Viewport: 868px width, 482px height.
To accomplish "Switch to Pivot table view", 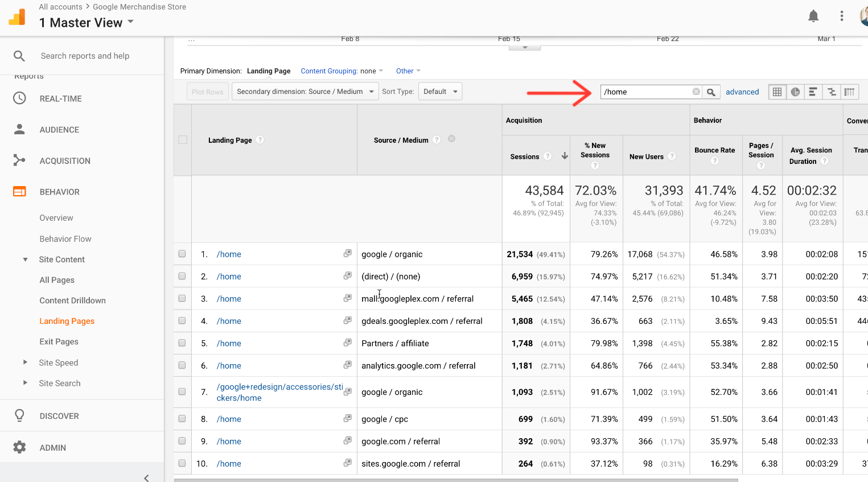I will click(849, 92).
